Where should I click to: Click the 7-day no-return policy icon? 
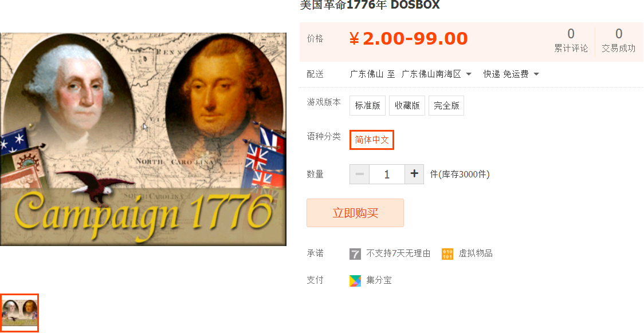pyautogui.click(x=355, y=254)
